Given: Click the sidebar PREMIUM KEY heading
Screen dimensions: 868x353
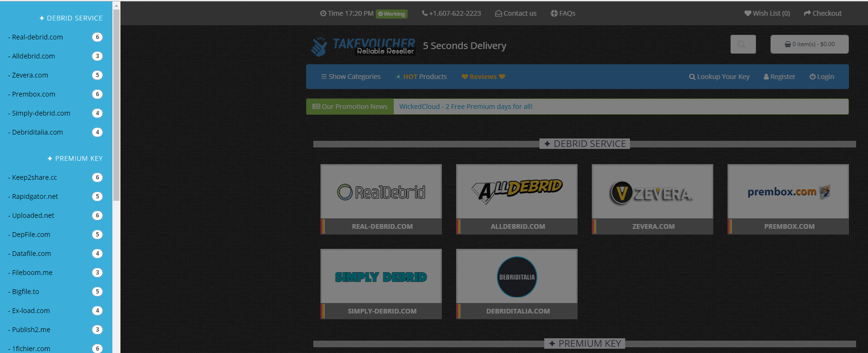Looking at the screenshot, I should point(75,158).
